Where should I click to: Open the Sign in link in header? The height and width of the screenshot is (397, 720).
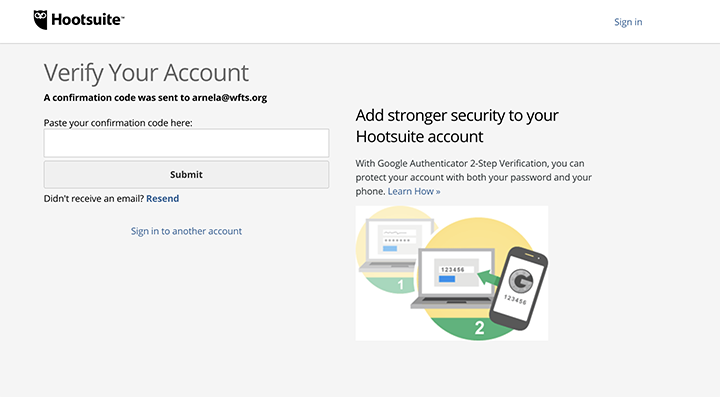[x=628, y=22]
